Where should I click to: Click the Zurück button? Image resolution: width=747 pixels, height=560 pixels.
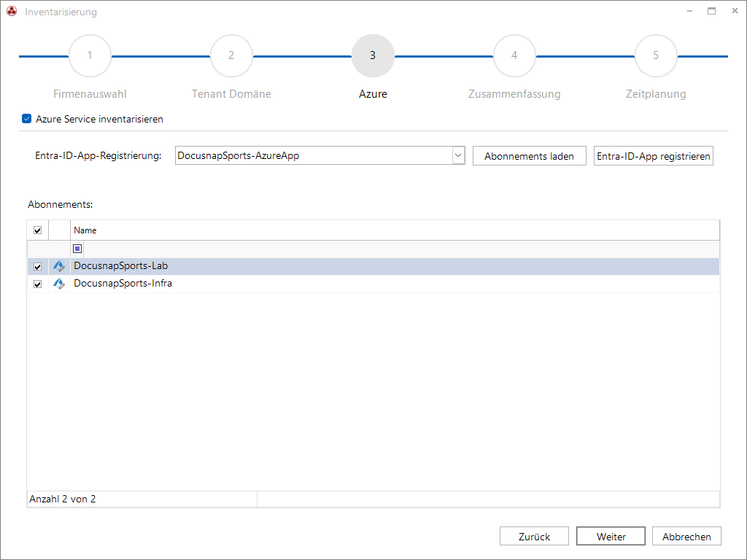click(534, 536)
